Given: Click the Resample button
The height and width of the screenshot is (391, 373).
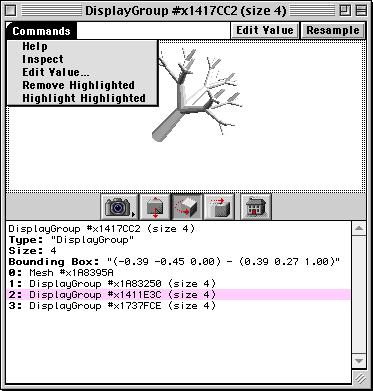Looking at the screenshot, I should [x=332, y=31].
